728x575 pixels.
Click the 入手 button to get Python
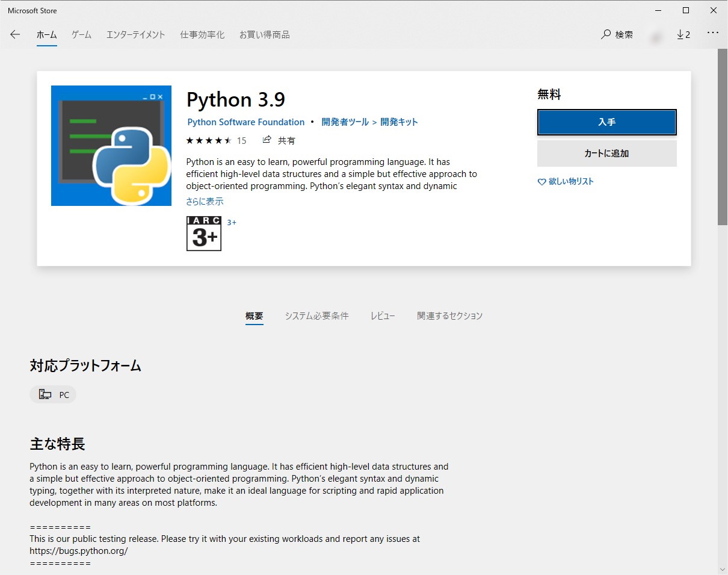[606, 122]
